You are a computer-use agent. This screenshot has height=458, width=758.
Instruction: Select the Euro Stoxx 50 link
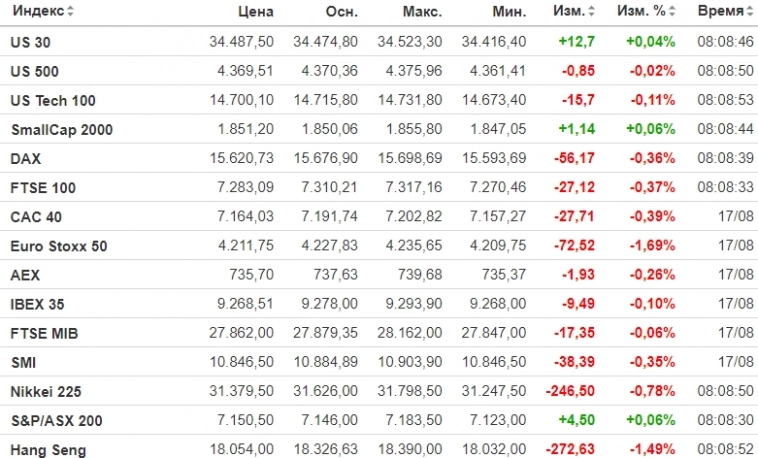pyautogui.click(x=58, y=246)
